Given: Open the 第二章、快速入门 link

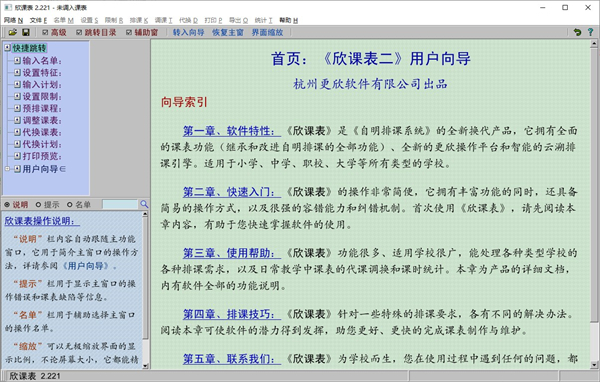Looking at the screenshot, I should pyautogui.click(x=232, y=192).
